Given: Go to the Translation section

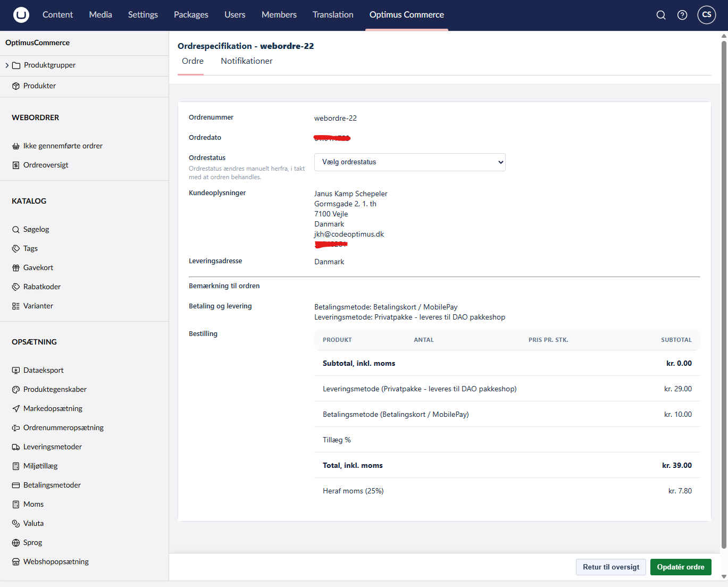Looking at the screenshot, I should point(333,15).
